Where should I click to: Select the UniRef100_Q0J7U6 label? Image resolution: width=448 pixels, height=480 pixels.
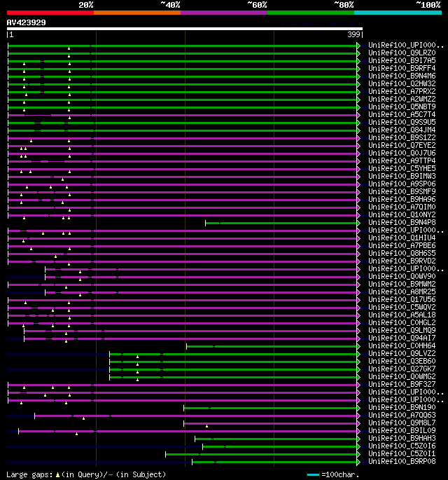pos(402,153)
